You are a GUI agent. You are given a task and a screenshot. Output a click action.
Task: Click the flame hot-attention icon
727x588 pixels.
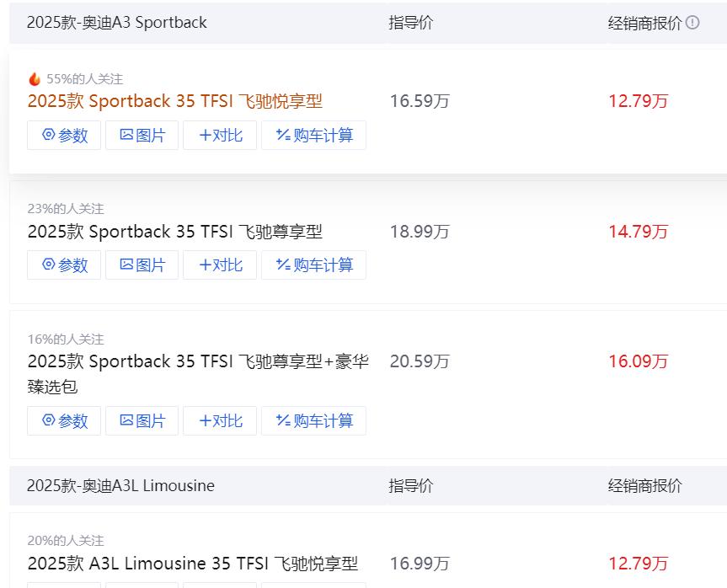pos(35,78)
